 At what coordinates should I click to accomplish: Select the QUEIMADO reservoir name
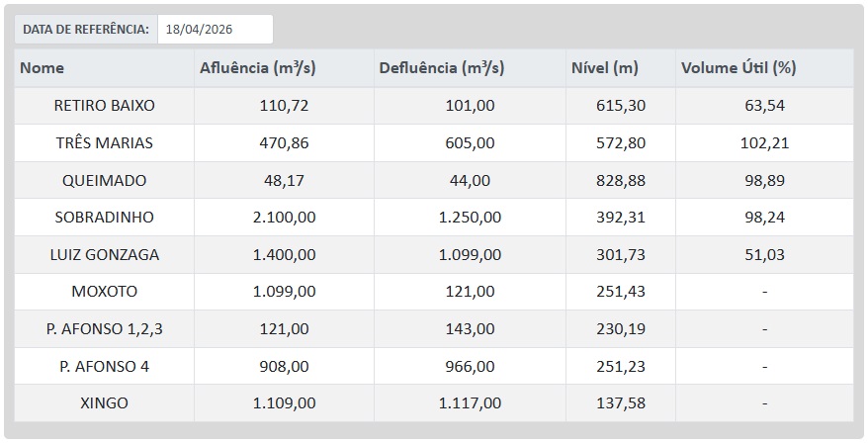pos(105,181)
